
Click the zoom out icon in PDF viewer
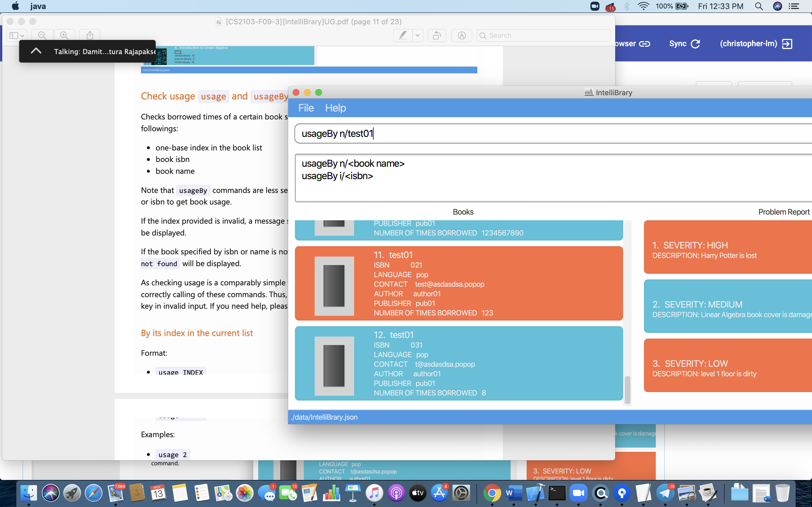coord(41,34)
